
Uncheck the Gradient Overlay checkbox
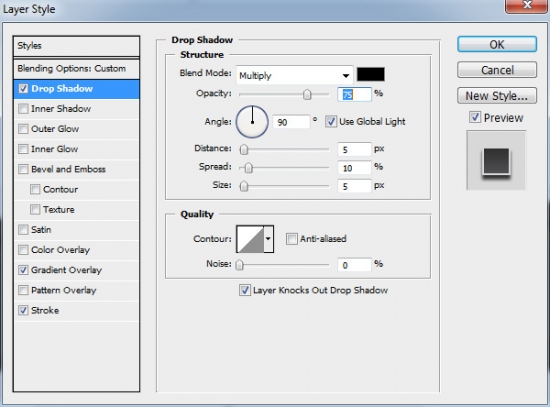coord(23,270)
